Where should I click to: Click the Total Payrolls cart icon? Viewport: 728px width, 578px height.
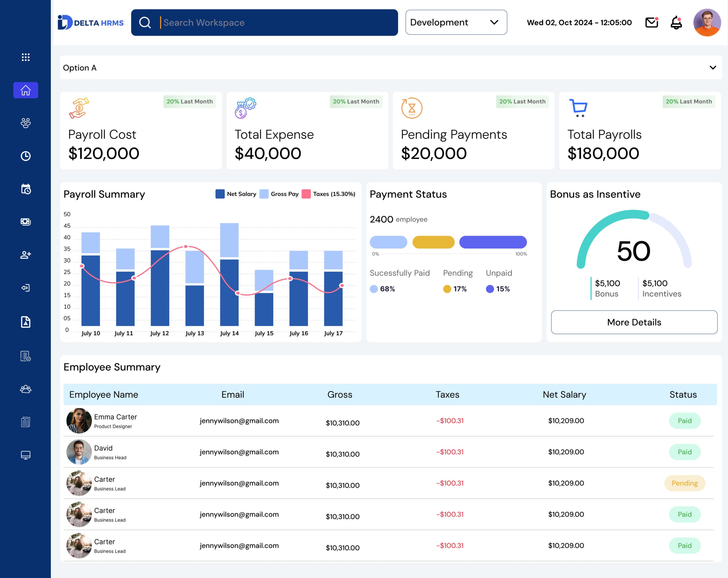pyautogui.click(x=578, y=108)
